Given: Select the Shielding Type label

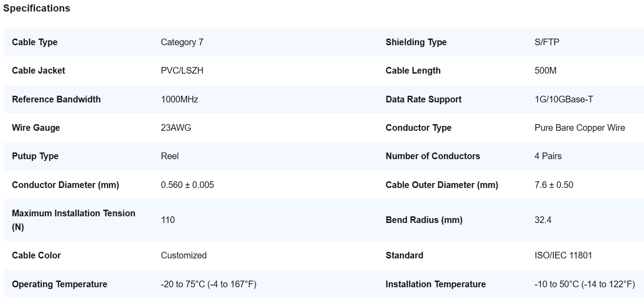Looking at the screenshot, I should 416,43.
